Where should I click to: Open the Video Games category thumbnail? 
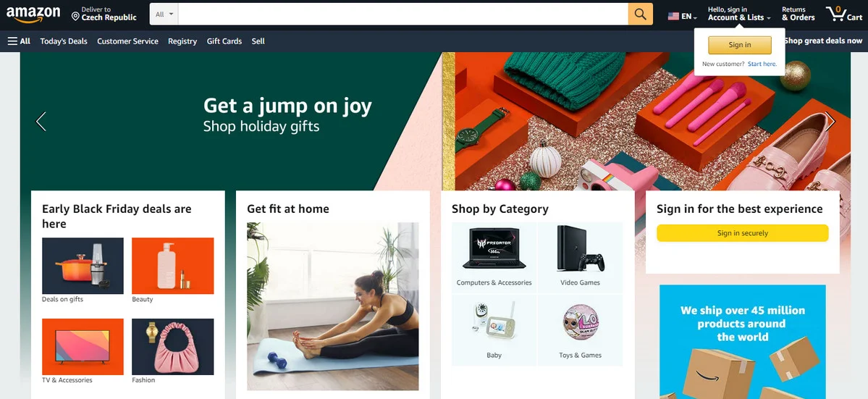[x=580, y=256]
